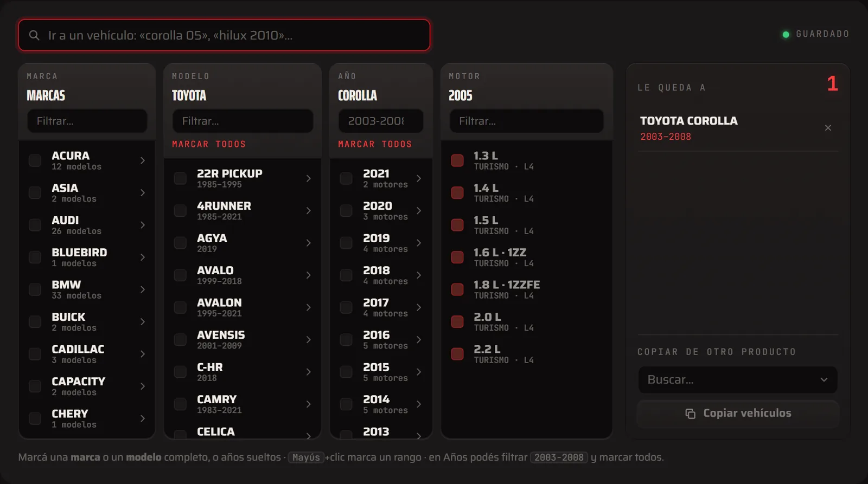The height and width of the screenshot is (484, 868).
Task: Expand the BUICK brand chevron
Action: click(143, 322)
